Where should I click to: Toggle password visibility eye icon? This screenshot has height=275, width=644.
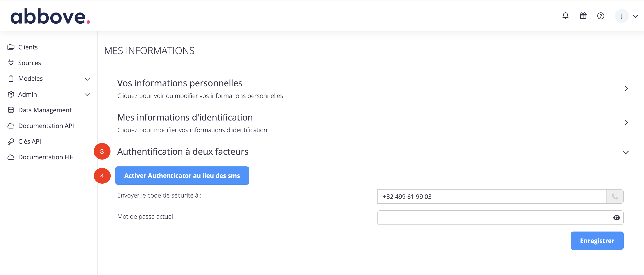tap(616, 217)
